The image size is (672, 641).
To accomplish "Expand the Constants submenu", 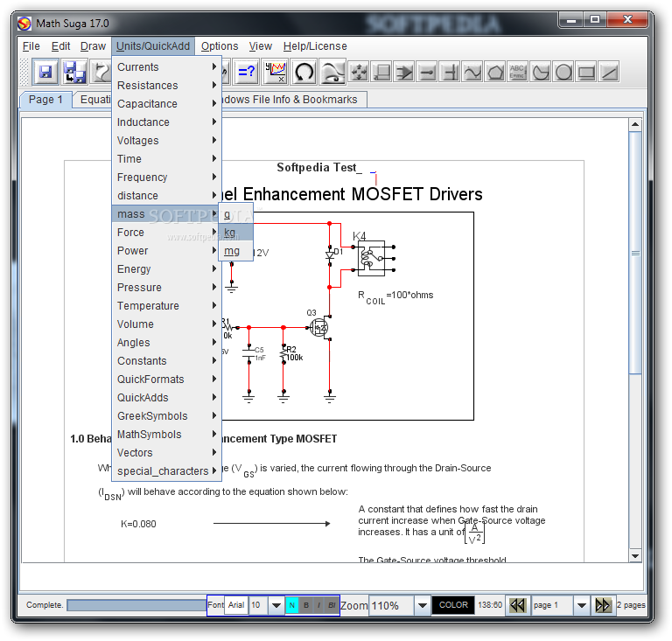I will (166, 361).
